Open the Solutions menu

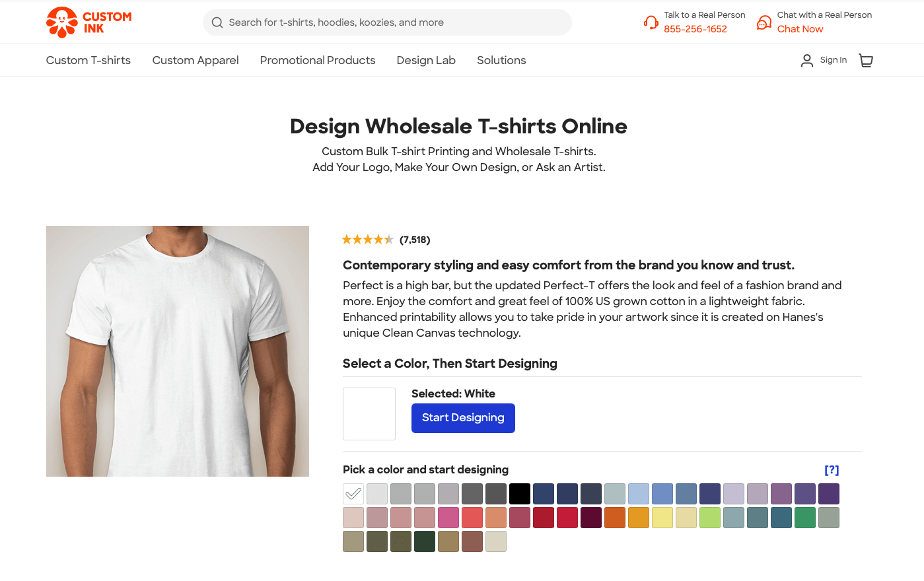pos(501,60)
